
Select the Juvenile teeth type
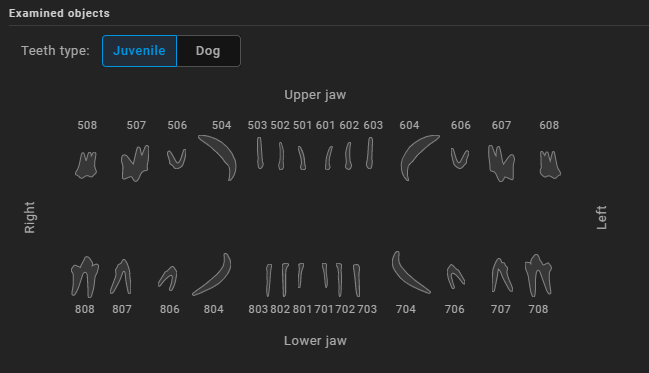click(x=139, y=51)
